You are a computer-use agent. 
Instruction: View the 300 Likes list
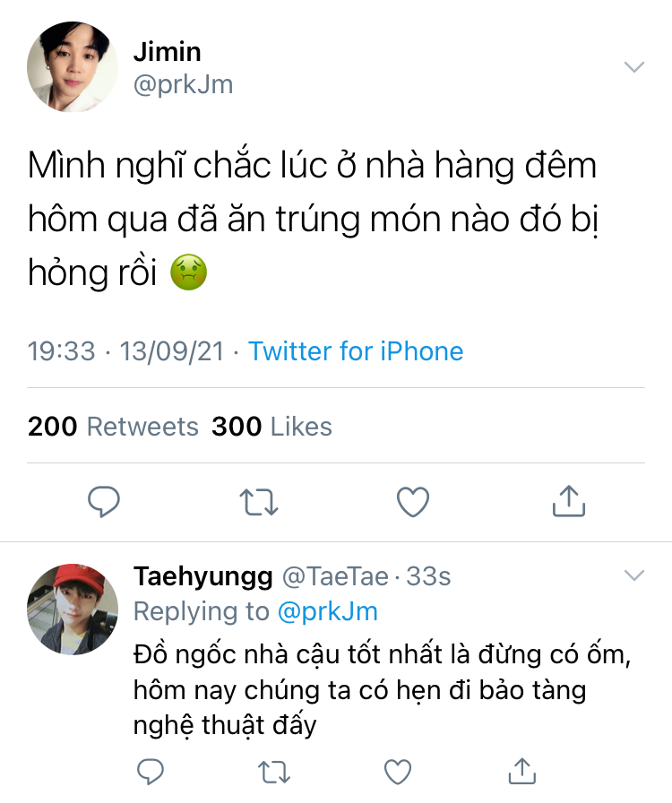pos(271,426)
